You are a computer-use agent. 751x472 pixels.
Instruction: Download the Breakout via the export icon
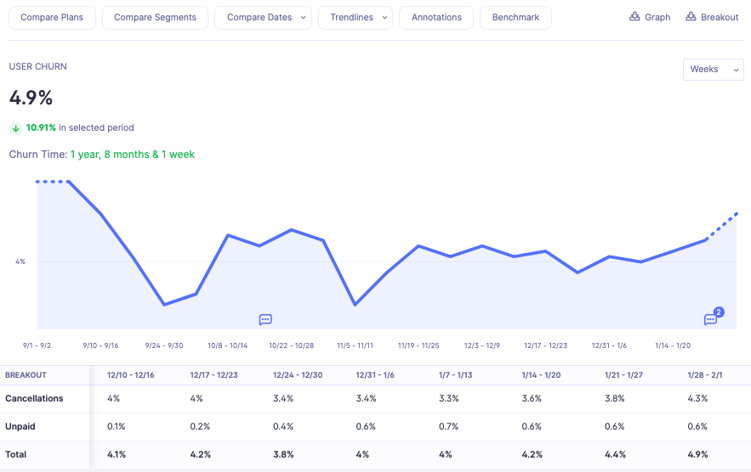coord(691,17)
